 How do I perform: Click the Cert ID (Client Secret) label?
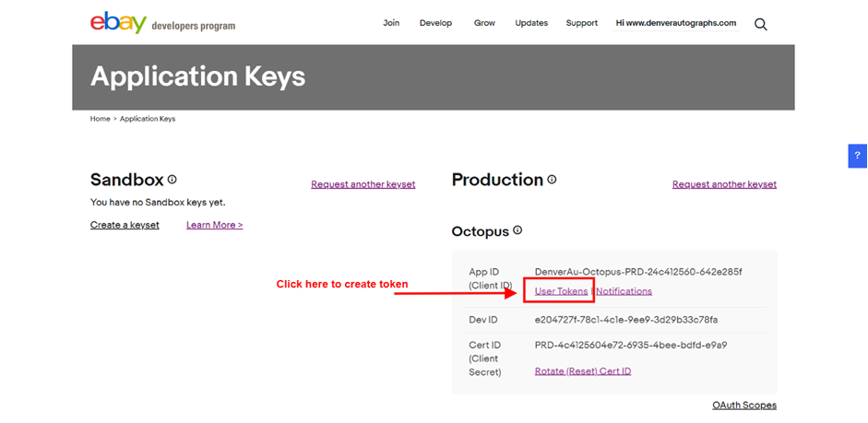[x=485, y=358]
